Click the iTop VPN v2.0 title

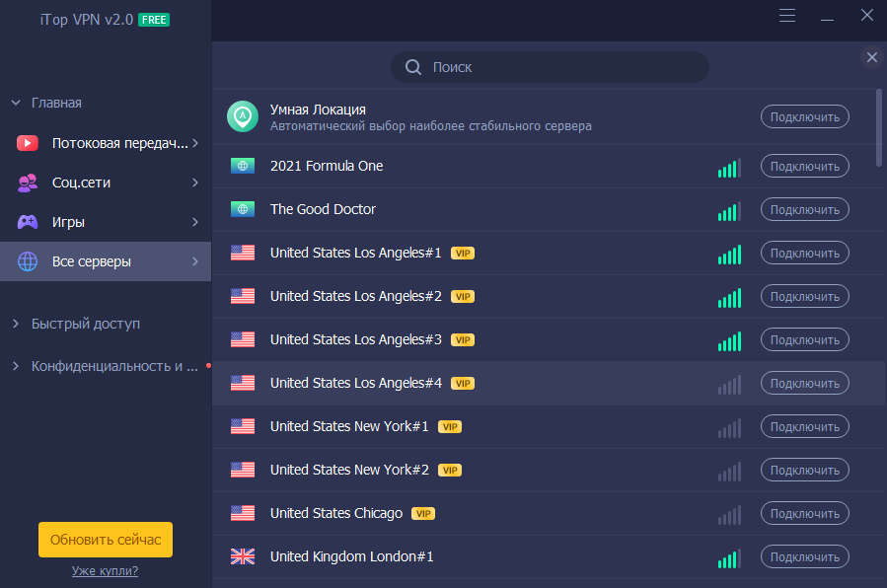[87, 20]
